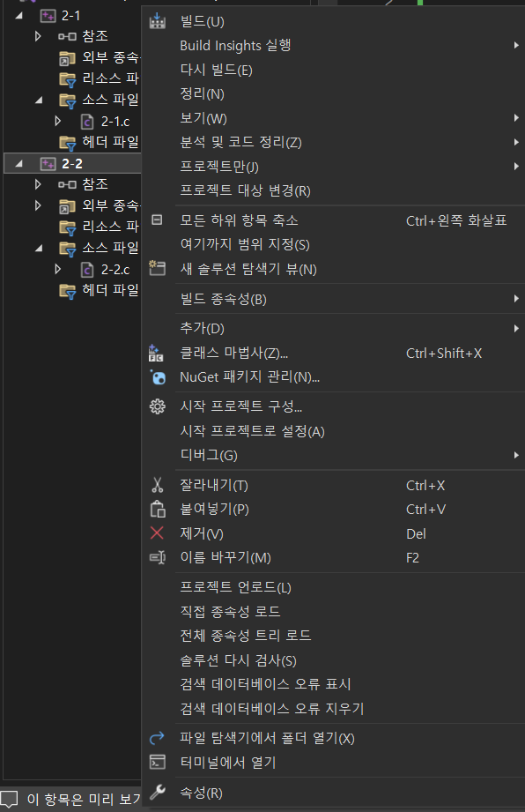Click the 리소스 파일 folder icon under 2-2
The height and width of the screenshot is (812, 525).
click(67, 227)
